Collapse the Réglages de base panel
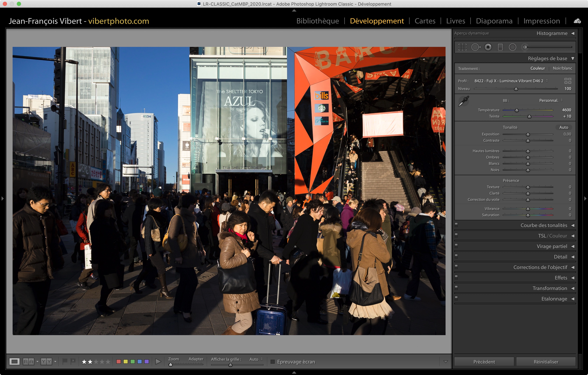This screenshot has width=588, height=375. [x=573, y=59]
